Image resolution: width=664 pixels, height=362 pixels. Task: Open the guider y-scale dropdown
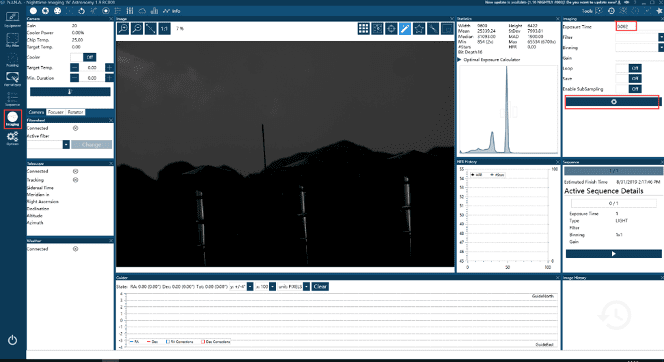pyautogui.click(x=250, y=287)
